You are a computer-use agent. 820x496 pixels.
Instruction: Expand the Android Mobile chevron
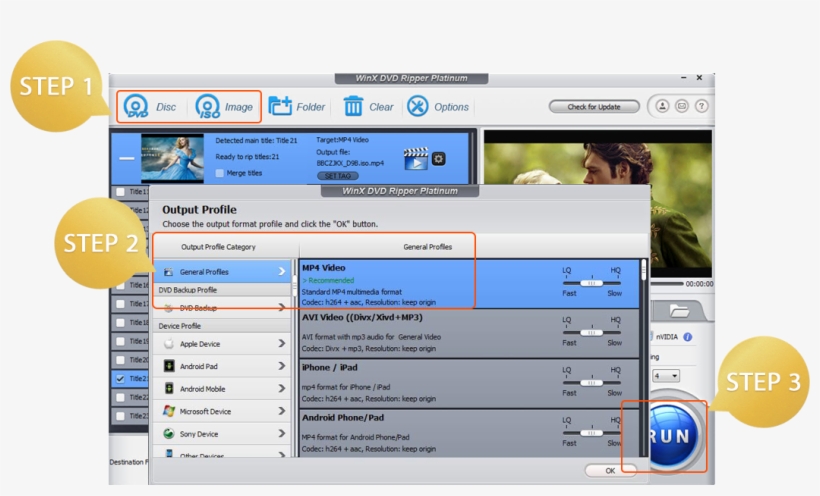[x=282, y=389]
